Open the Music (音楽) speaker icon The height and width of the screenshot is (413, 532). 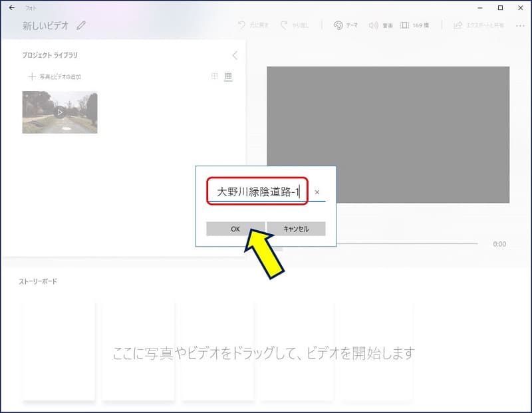373,25
